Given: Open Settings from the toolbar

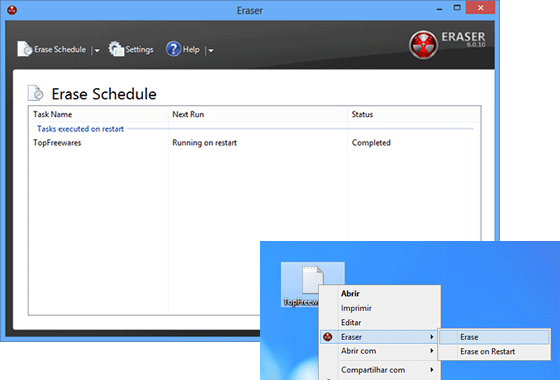Looking at the screenshot, I should click(x=131, y=49).
